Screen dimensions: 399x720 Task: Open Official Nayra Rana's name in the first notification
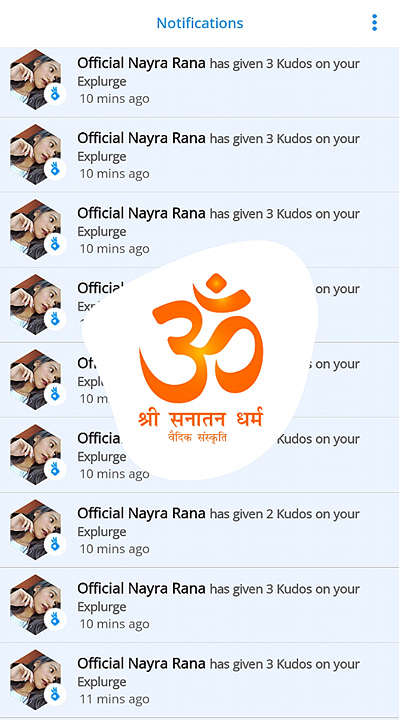click(x=141, y=63)
